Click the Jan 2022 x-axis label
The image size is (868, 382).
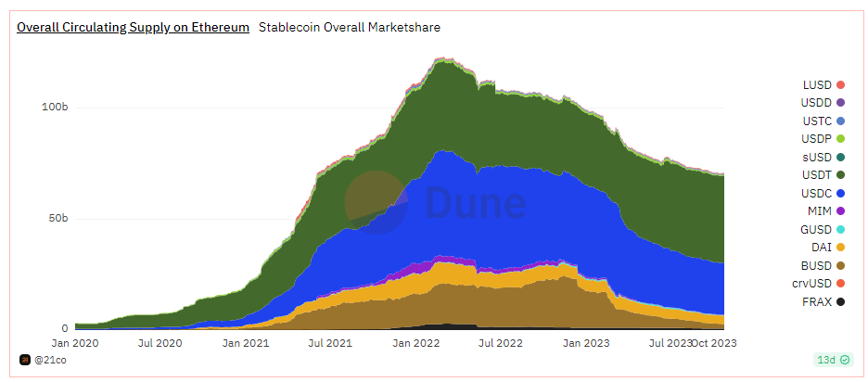pyautogui.click(x=416, y=343)
